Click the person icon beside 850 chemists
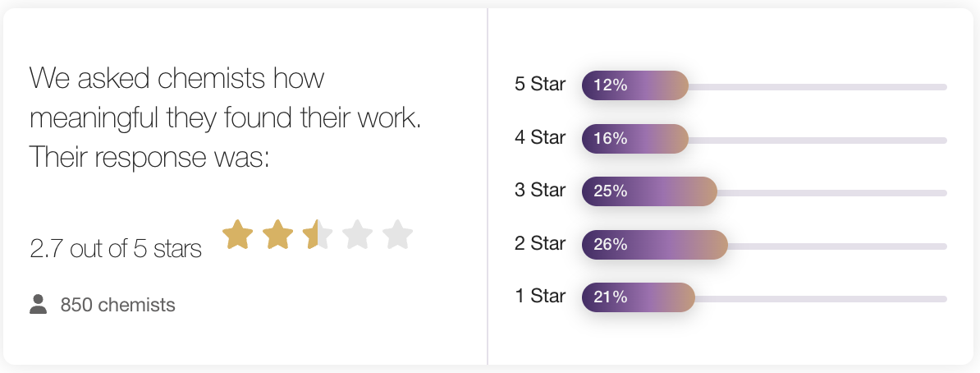980x373 pixels. pos(38,304)
